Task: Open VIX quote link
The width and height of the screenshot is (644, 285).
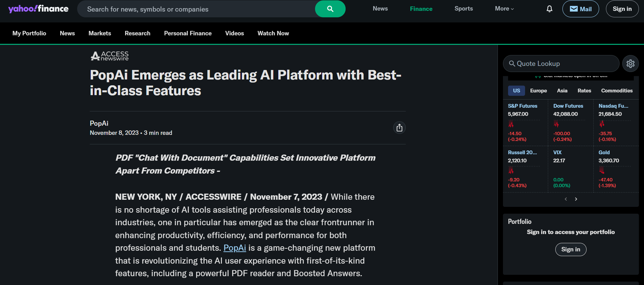Action: [x=557, y=153]
